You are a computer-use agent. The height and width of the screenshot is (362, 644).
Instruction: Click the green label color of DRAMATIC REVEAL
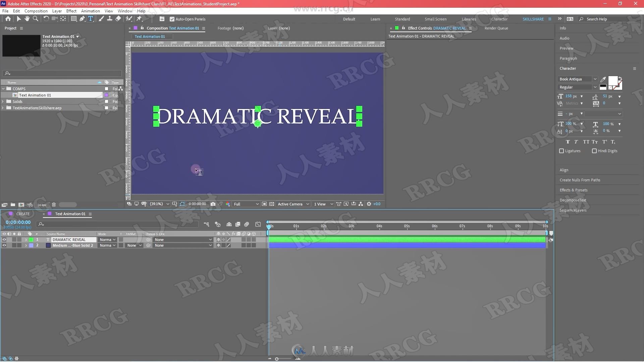tap(31, 240)
